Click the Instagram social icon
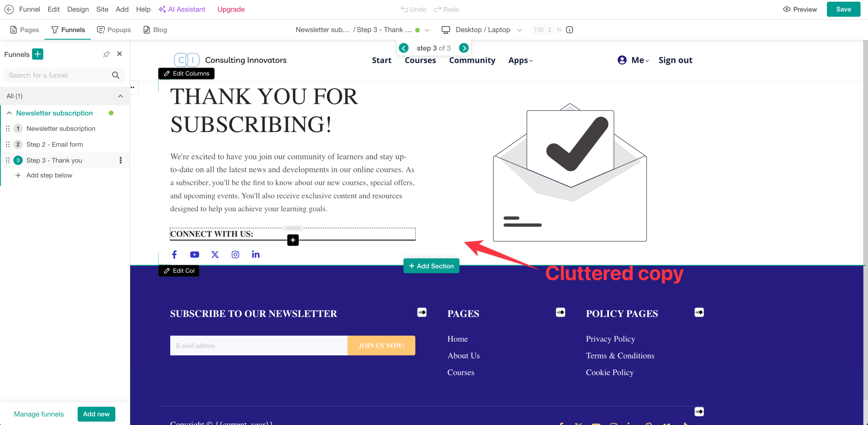 [235, 254]
